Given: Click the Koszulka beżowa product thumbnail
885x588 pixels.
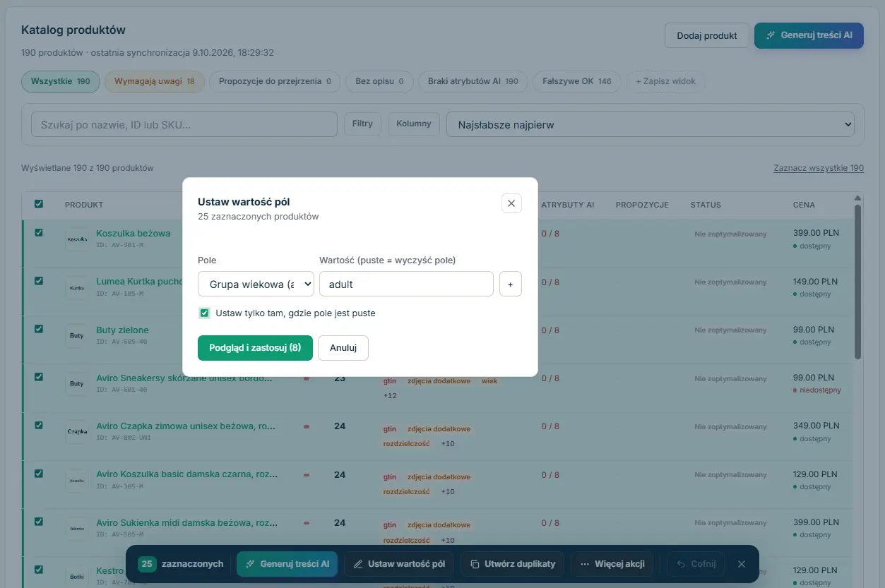Looking at the screenshot, I should 76,239.
